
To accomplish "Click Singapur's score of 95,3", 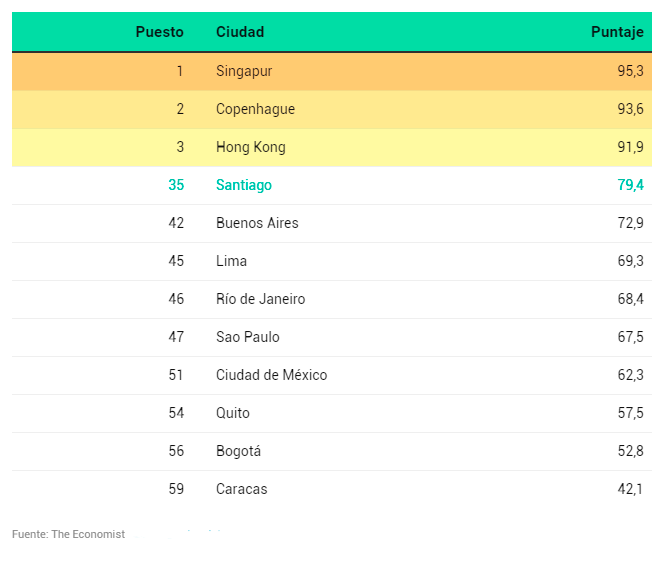I will (630, 71).
